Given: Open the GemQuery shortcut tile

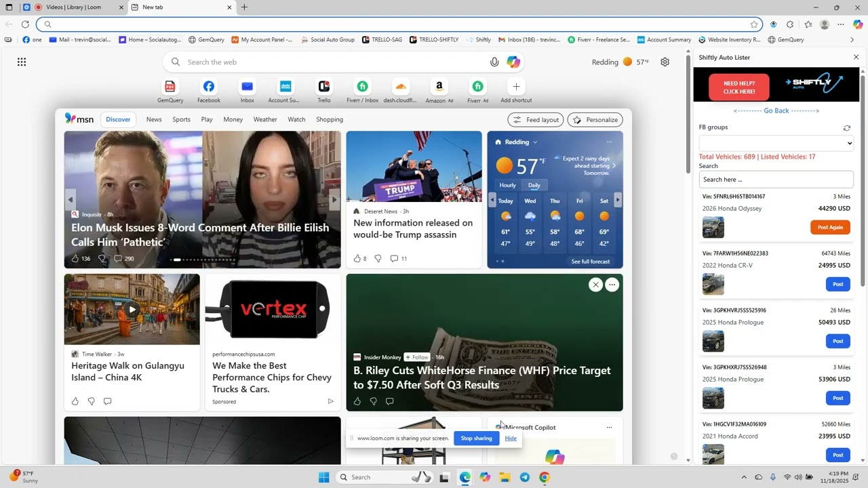Looking at the screenshot, I should [170, 87].
